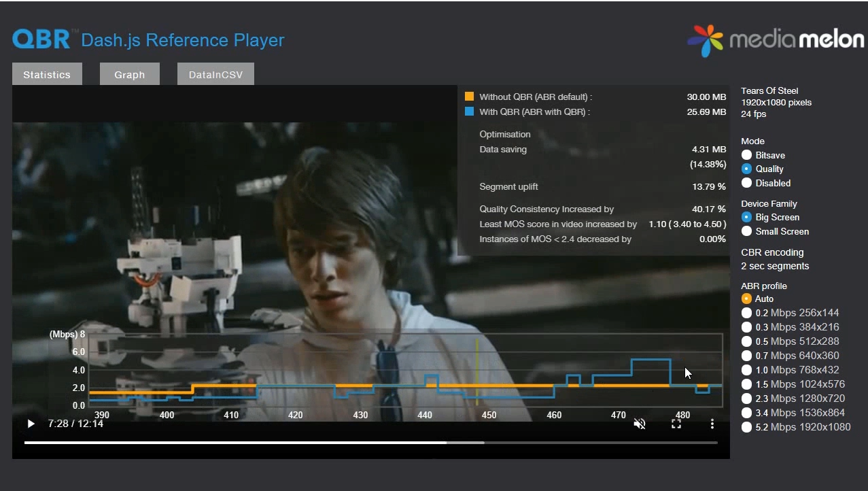Image resolution: width=868 pixels, height=491 pixels.
Task: Select Auto ABR profile
Action: [x=747, y=299]
